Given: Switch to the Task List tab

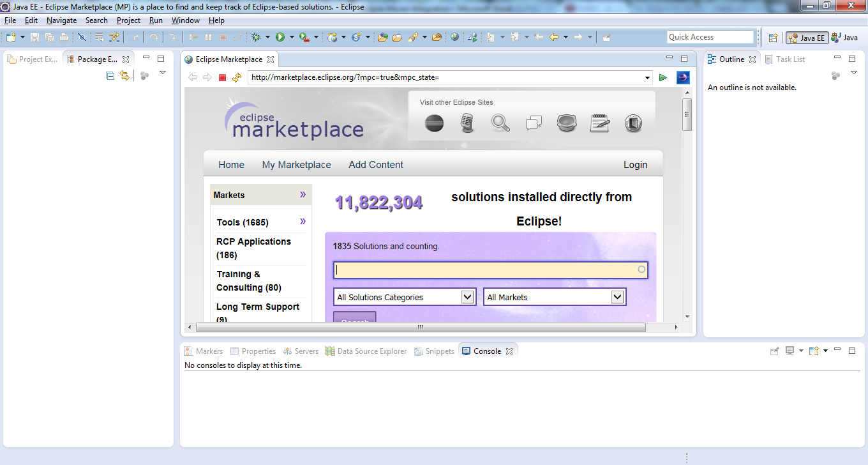Looking at the screenshot, I should click(x=791, y=59).
